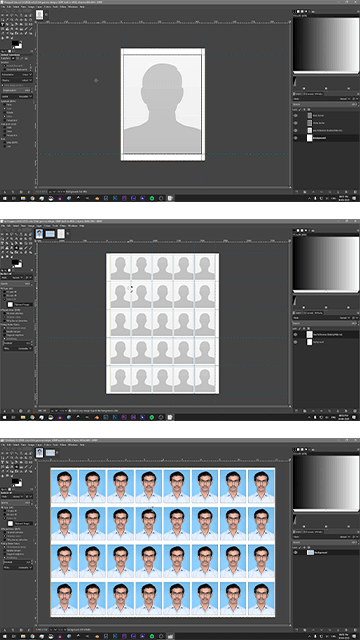Image resolution: width=360 pixels, height=640 pixels.
Task: Click pattern preview swatch in bottom window tool options
Action: [10, 523]
